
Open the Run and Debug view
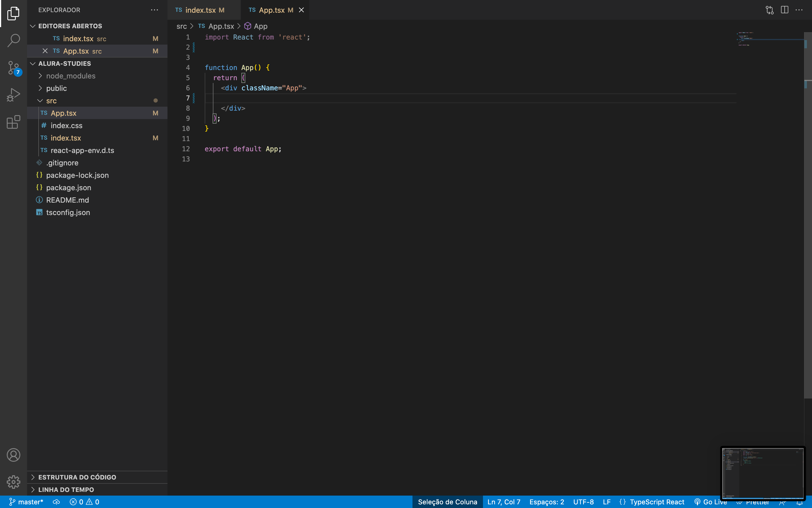point(14,95)
